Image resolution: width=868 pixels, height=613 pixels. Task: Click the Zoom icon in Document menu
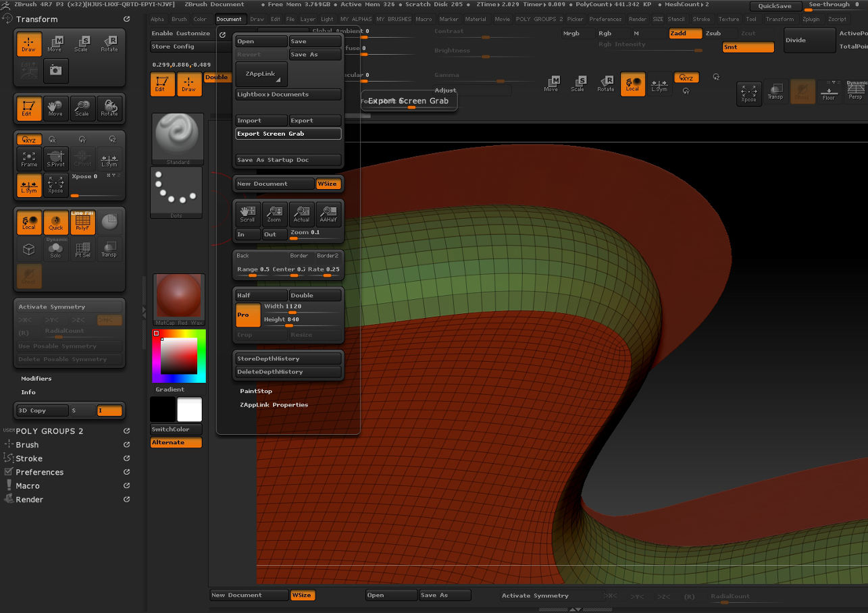(x=274, y=214)
